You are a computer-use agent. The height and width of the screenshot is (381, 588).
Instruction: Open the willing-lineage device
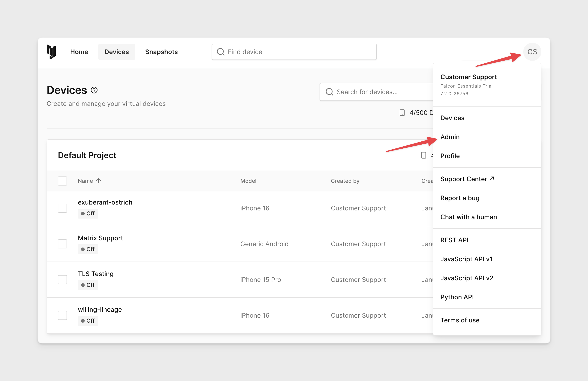[100, 310]
